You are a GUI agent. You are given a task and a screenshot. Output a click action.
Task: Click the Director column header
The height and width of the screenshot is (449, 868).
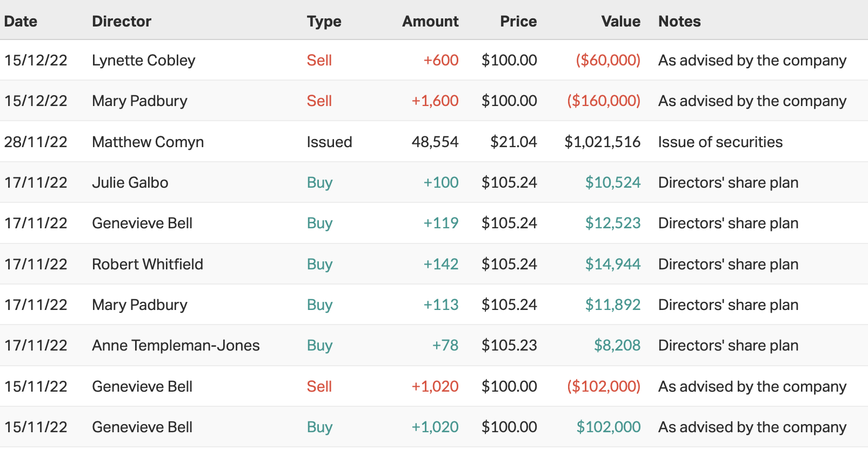[122, 22]
